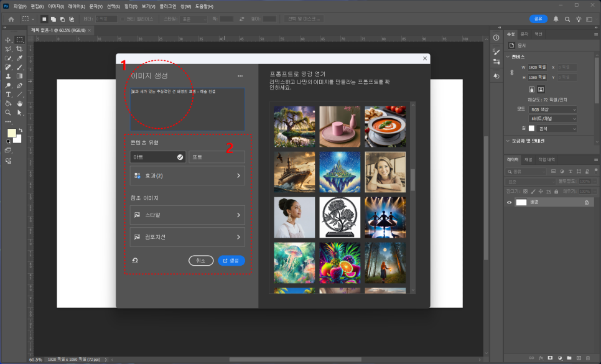Select the Line tool
601x364 pixels.
pyautogui.click(x=19, y=95)
